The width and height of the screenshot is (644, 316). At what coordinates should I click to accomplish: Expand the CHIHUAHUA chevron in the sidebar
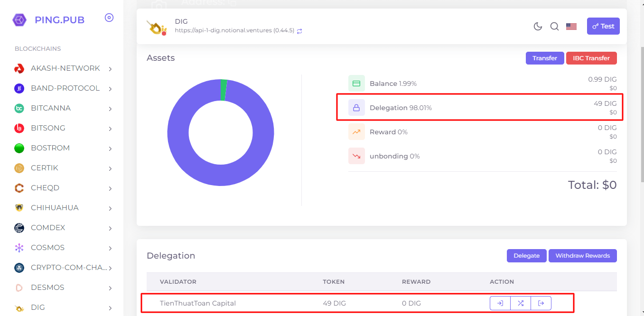[110, 208]
